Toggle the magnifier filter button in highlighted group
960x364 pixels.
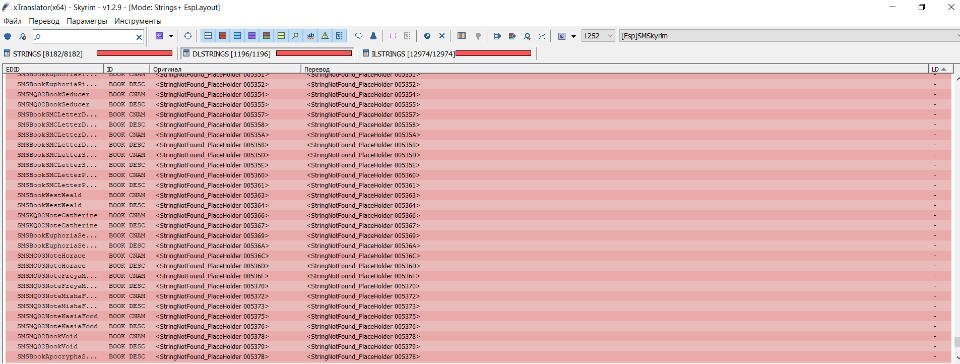296,36
